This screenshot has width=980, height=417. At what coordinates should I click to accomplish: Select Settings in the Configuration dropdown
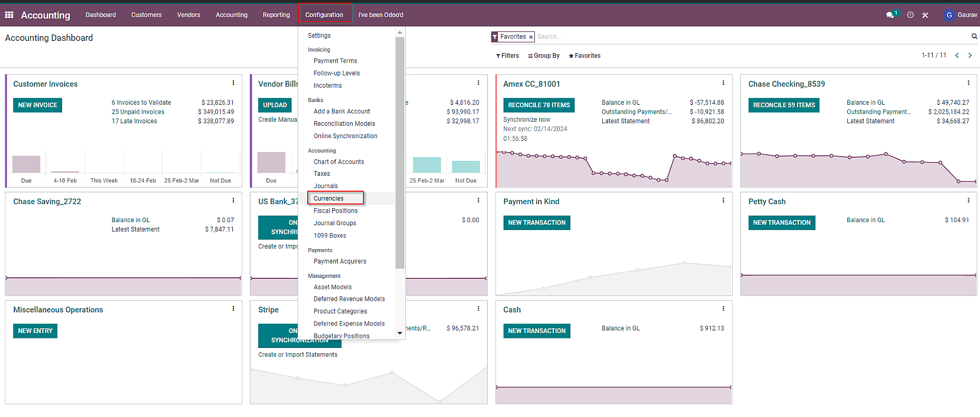click(319, 36)
